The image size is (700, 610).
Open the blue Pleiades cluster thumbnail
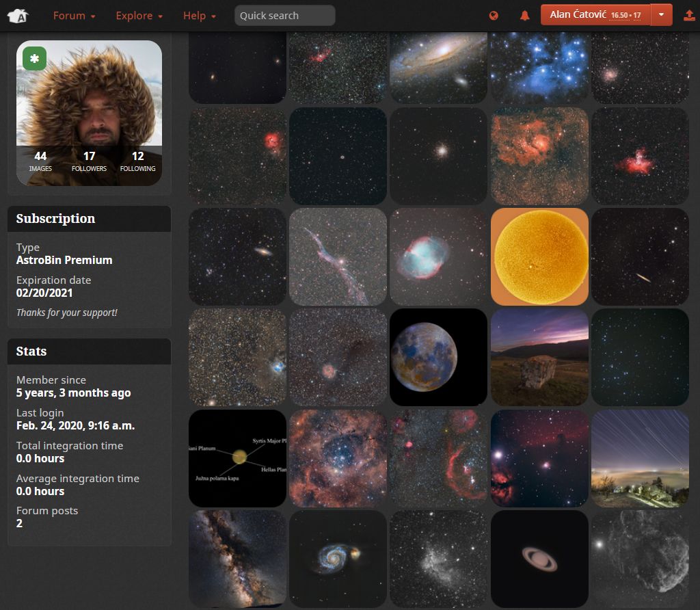pyautogui.click(x=539, y=68)
